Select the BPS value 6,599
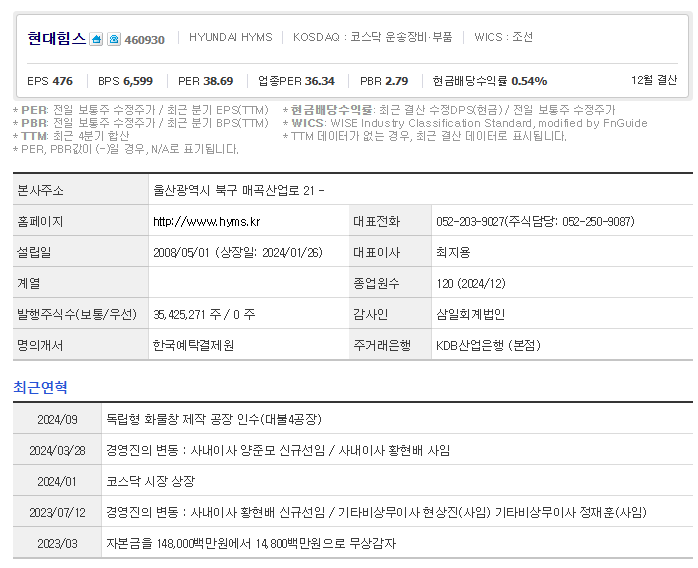The width and height of the screenshot is (698, 568). tap(138, 81)
